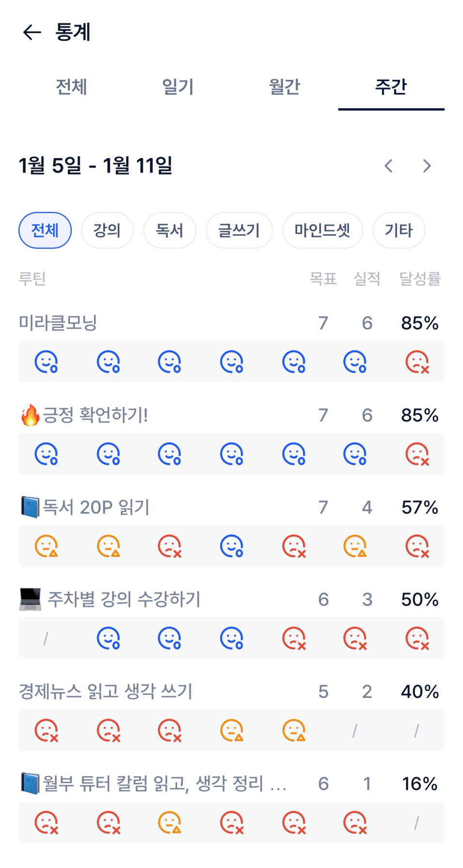Go to the previous week
The width and height of the screenshot is (463, 868).
tap(388, 166)
